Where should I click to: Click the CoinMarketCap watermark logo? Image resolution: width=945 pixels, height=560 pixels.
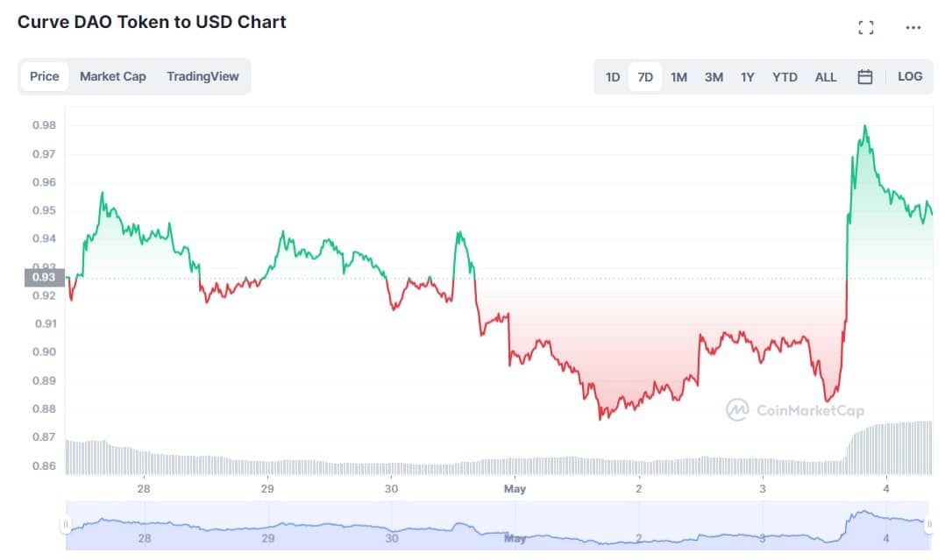click(x=795, y=410)
